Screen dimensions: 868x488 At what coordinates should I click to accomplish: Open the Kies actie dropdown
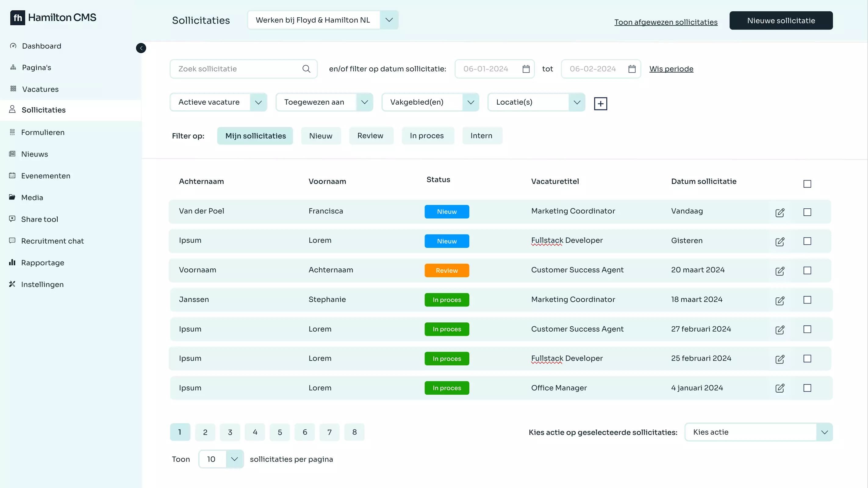pyautogui.click(x=759, y=432)
